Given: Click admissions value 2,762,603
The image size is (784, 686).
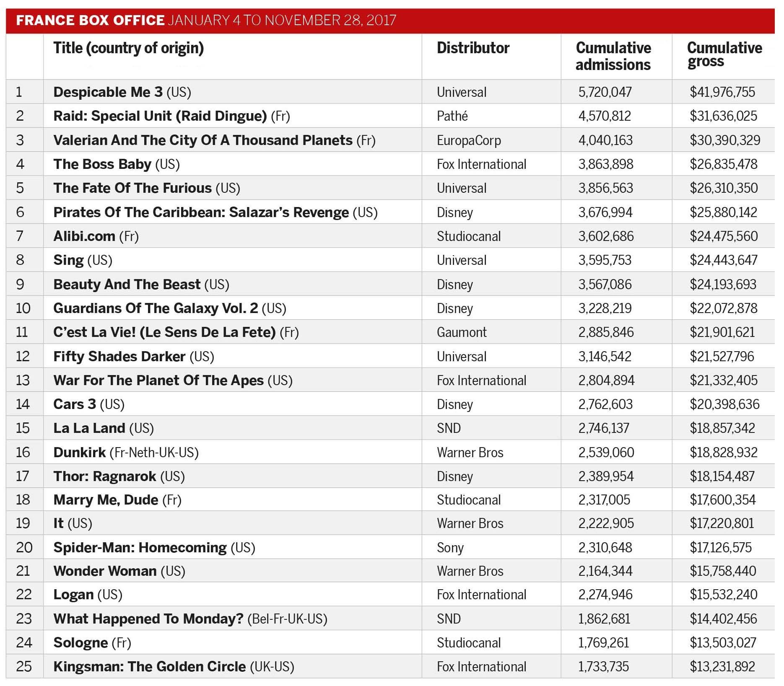Looking at the screenshot, I should [606, 404].
